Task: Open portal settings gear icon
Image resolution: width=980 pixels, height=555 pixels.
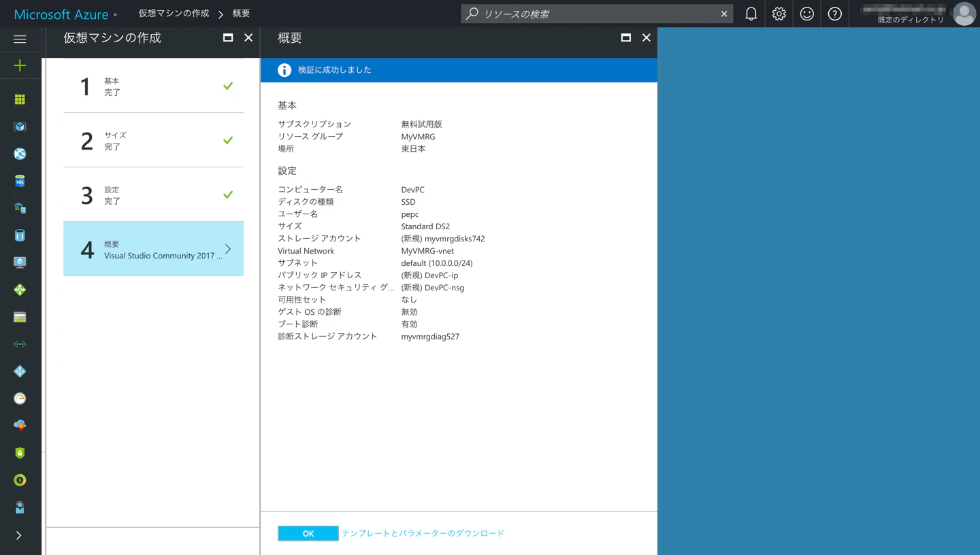Action: (x=779, y=14)
